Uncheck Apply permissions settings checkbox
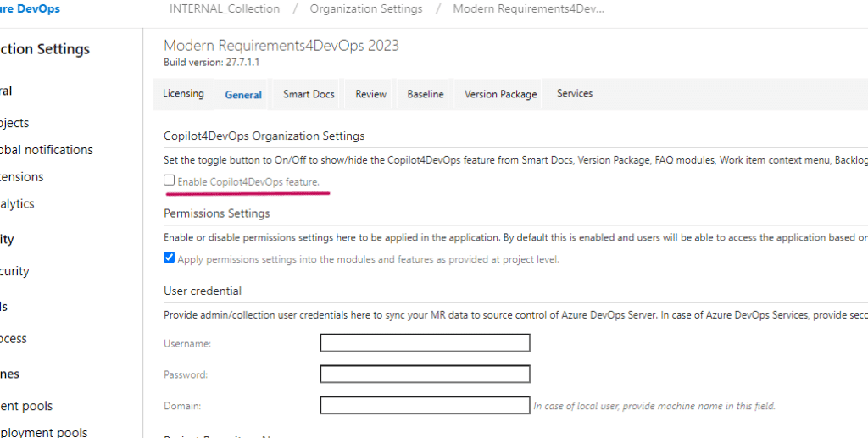Image resolution: width=868 pixels, height=438 pixels. click(x=170, y=258)
